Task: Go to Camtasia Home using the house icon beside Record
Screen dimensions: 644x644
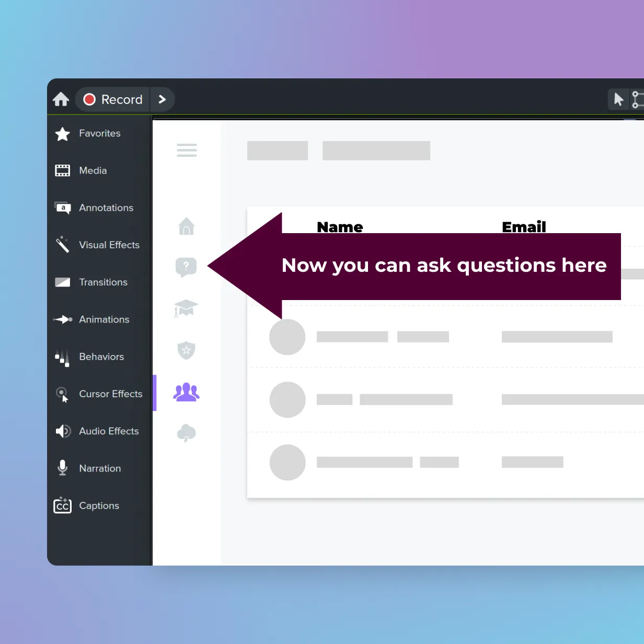Action: [x=61, y=99]
